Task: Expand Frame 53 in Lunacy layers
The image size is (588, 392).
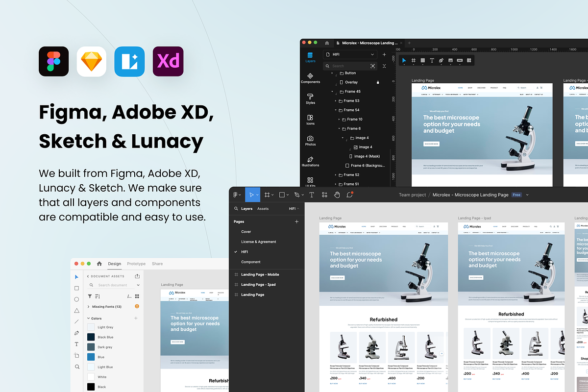Action: pyautogui.click(x=336, y=101)
